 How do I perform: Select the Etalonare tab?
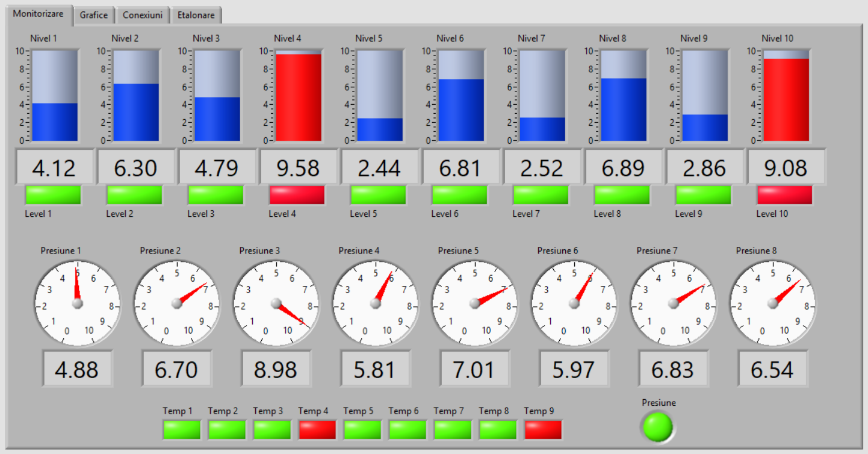(x=196, y=15)
